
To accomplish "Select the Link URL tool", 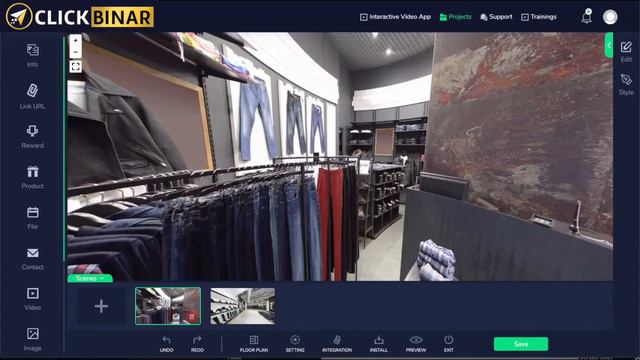I will pos(33,96).
